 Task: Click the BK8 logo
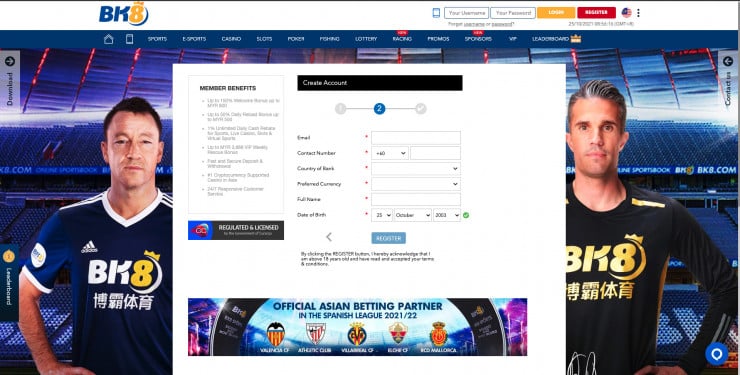pyautogui.click(x=124, y=14)
